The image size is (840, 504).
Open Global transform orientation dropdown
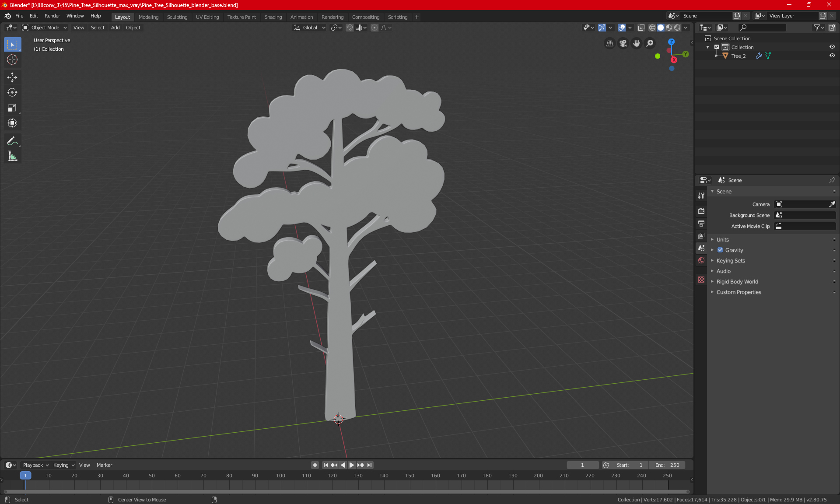(310, 28)
